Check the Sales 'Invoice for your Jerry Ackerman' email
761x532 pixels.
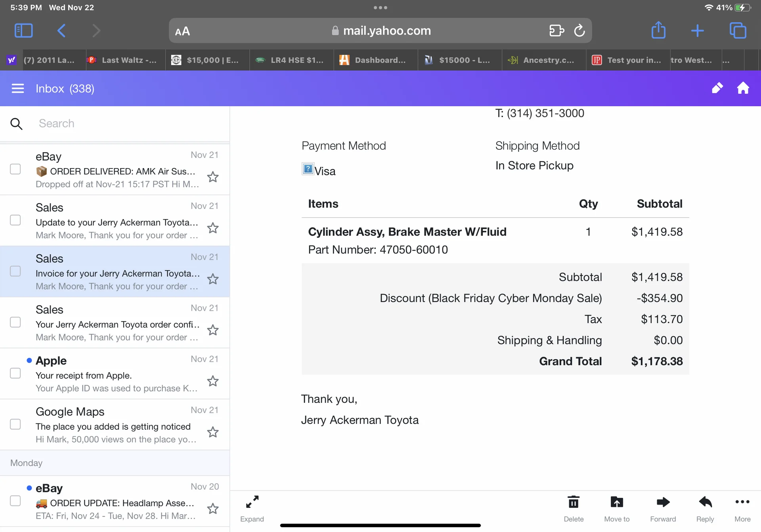[15, 272]
